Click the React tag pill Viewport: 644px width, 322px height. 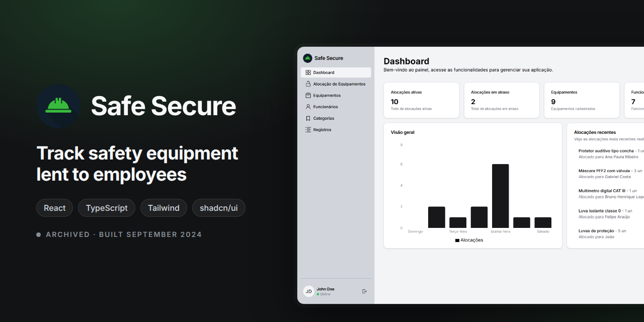pos(54,208)
